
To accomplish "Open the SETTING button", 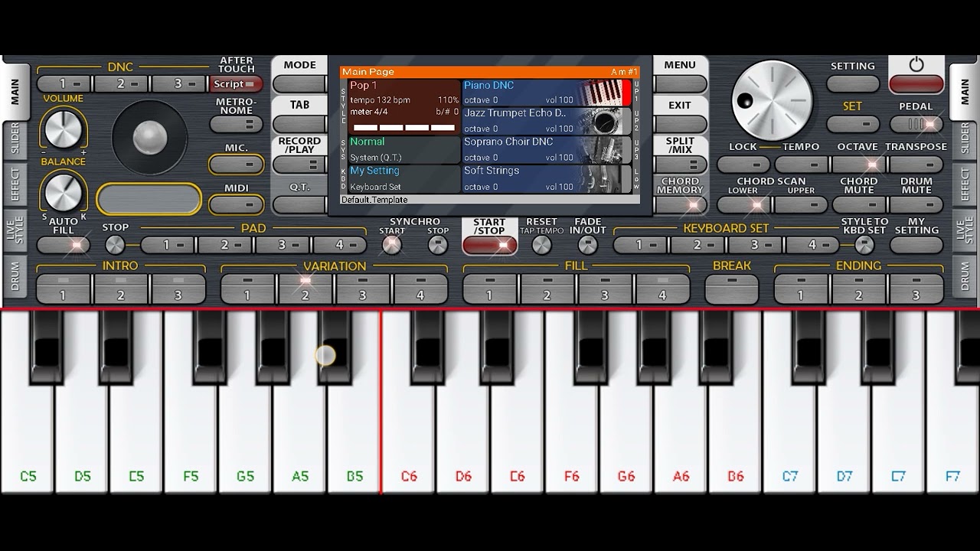I will click(x=853, y=83).
